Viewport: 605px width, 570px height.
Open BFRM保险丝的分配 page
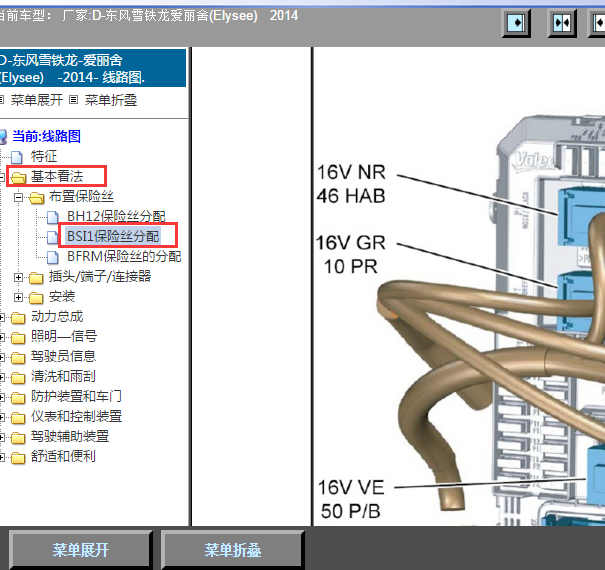(124, 256)
